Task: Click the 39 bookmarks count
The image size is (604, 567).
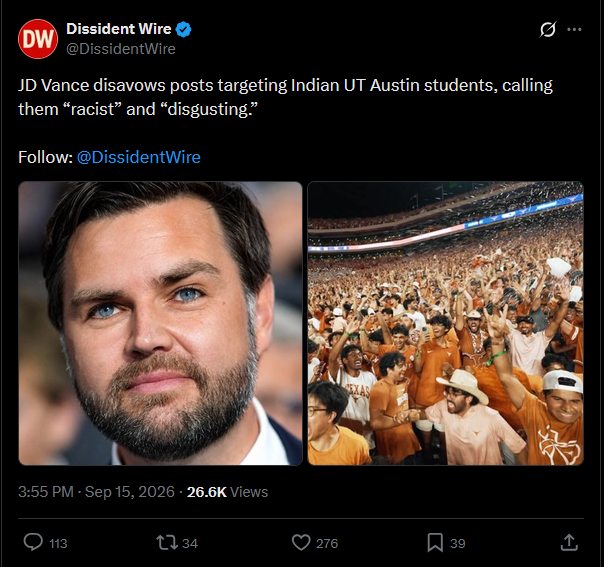Action: (x=458, y=544)
